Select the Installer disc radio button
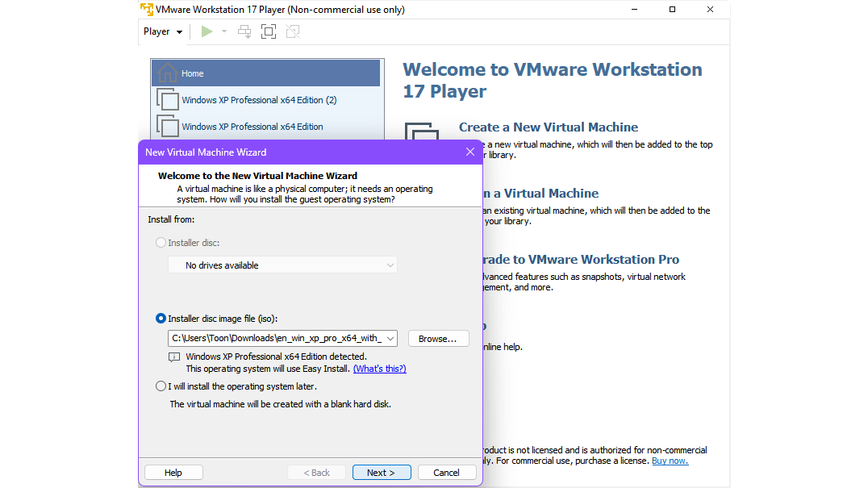The image size is (868, 488). coord(161,242)
